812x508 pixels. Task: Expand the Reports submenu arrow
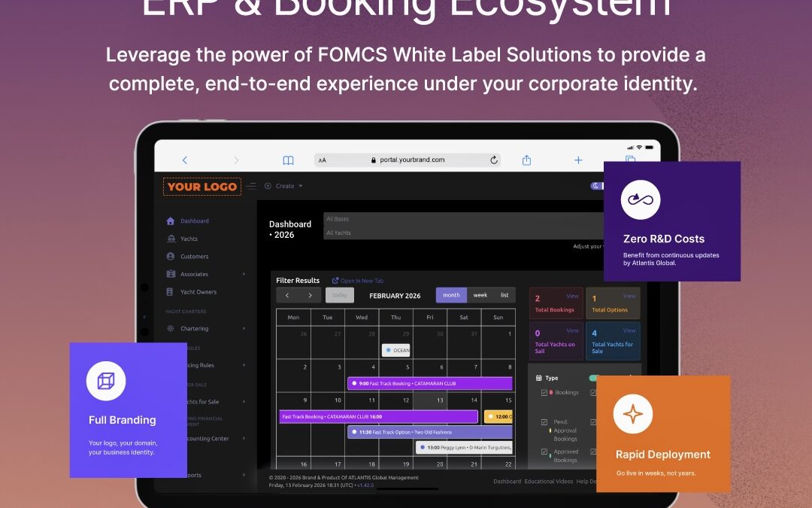[244, 475]
